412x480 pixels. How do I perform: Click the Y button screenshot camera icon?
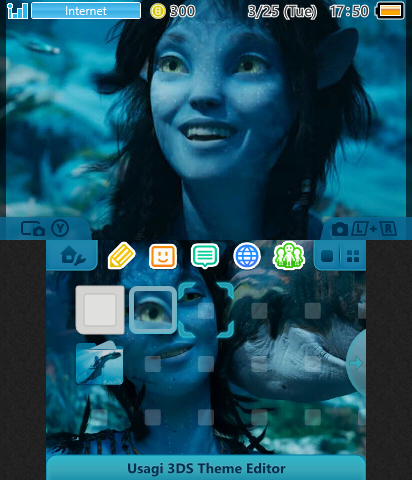tap(45, 229)
